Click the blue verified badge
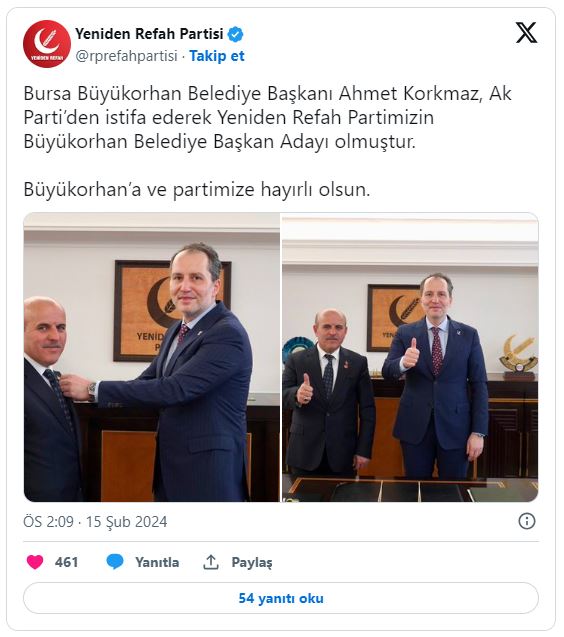This screenshot has height=637, width=564. [x=235, y=34]
